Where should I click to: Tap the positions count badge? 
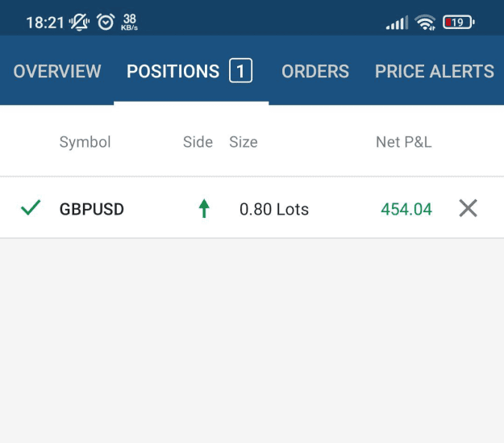(x=241, y=70)
